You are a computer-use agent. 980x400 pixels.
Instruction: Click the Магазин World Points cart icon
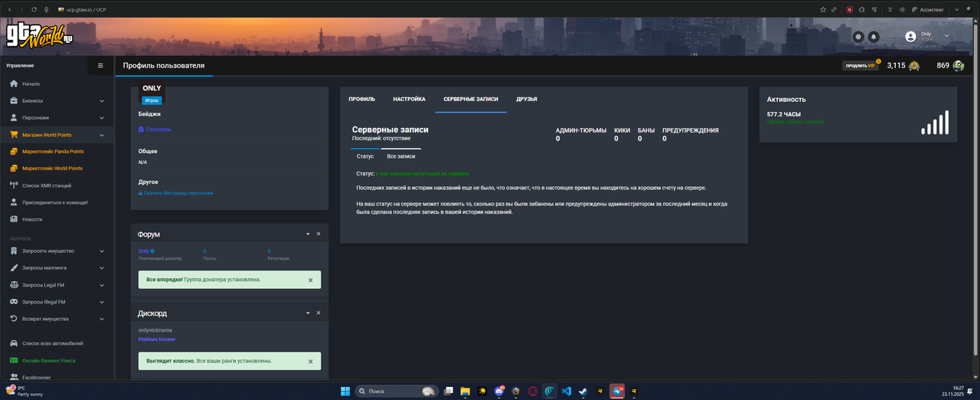14,135
